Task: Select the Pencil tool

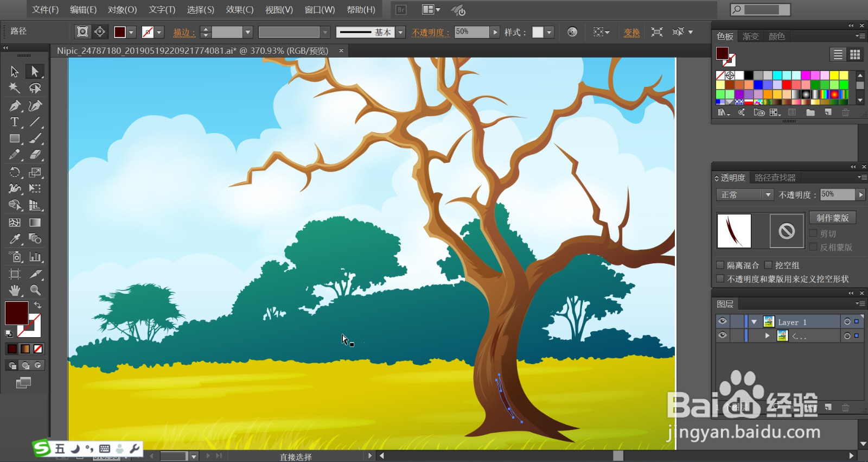Action: [15, 155]
